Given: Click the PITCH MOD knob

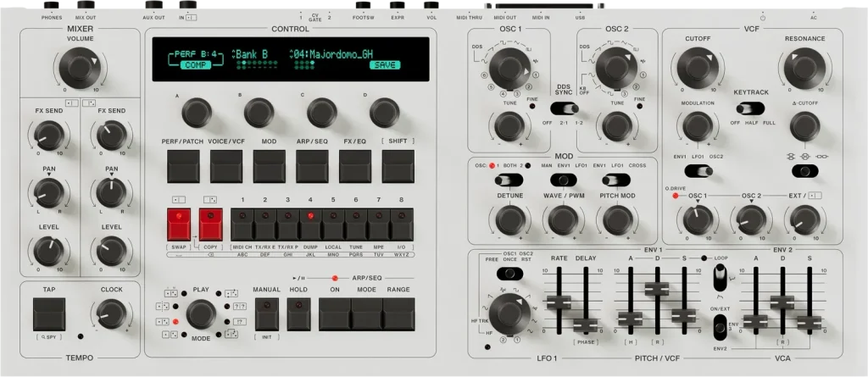Looking at the screenshot, I should coord(617,219).
